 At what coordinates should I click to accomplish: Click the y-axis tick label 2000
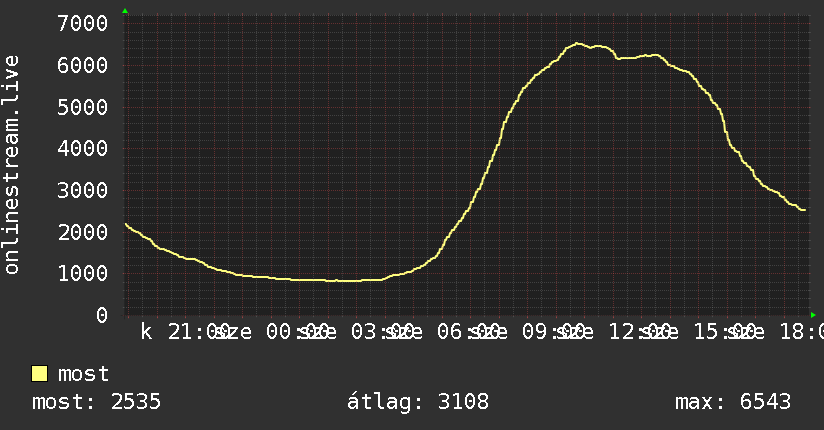point(83,232)
